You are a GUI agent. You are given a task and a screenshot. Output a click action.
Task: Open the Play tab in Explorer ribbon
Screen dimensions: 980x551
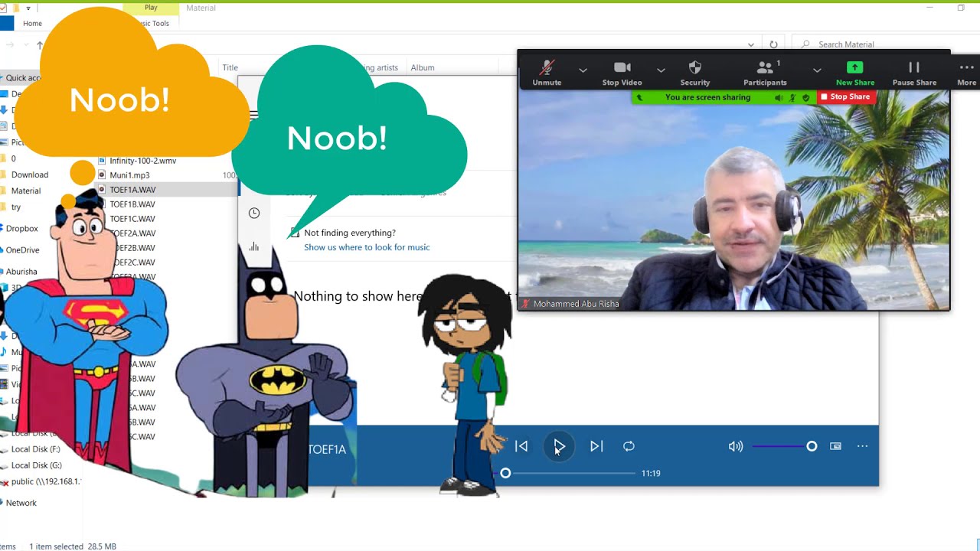point(151,8)
